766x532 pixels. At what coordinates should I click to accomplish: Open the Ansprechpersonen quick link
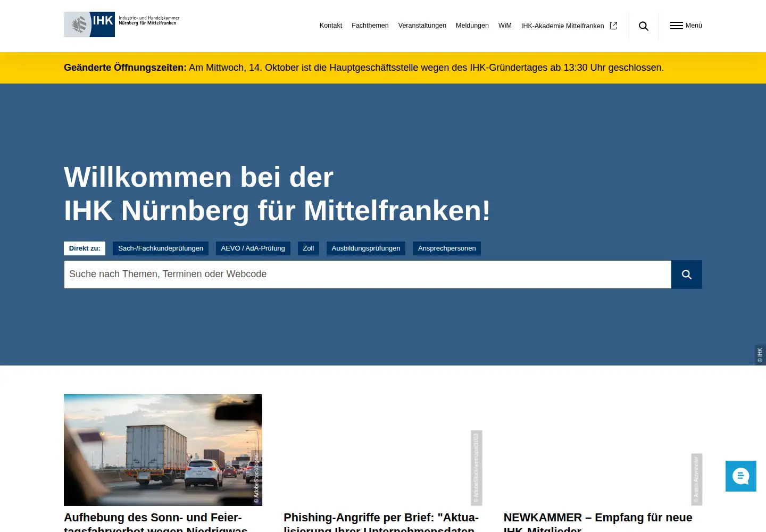coord(447,248)
